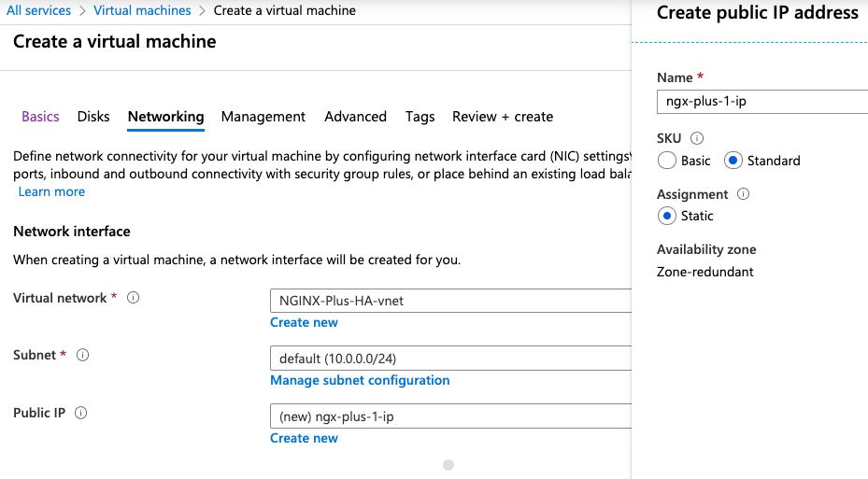Click the 'Network interface' section heading

click(72, 232)
